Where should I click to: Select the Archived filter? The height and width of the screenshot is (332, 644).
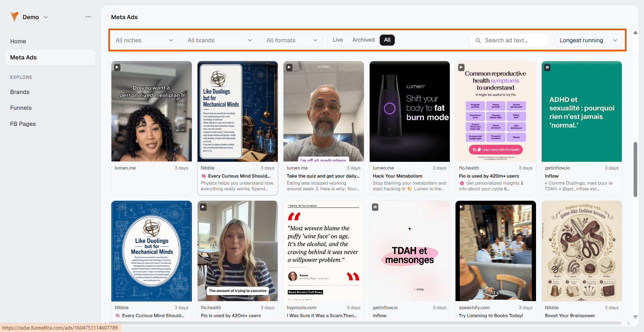[363, 40]
